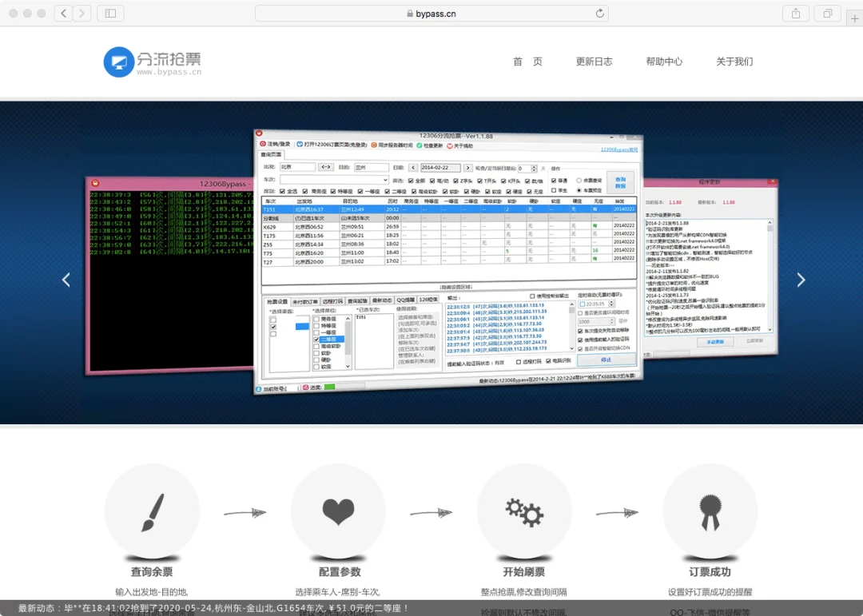Image resolution: width=863 pixels, height=616 pixels.
Task: Open the 关于我们 navigation item
Action: click(734, 62)
